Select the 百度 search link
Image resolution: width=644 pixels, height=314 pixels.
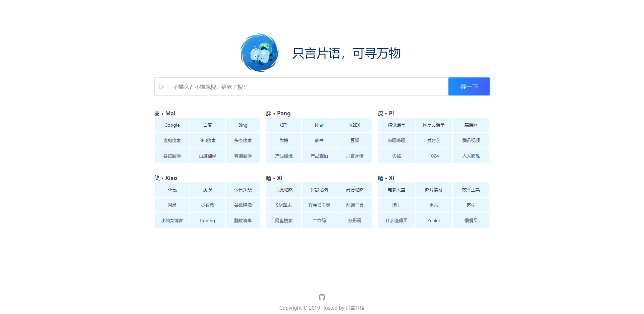(x=208, y=125)
